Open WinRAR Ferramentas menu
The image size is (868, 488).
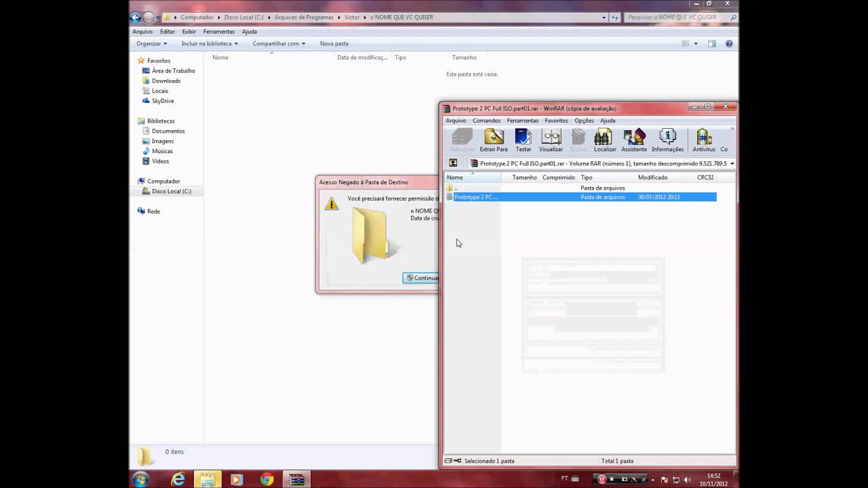522,121
